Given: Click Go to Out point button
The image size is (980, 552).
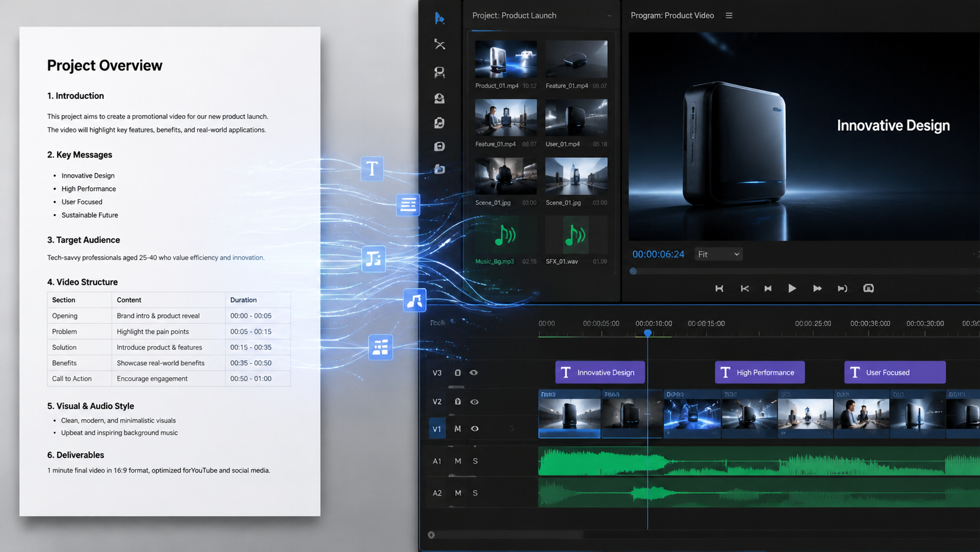Looking at the screenshot, I should (x=842, y=289).
